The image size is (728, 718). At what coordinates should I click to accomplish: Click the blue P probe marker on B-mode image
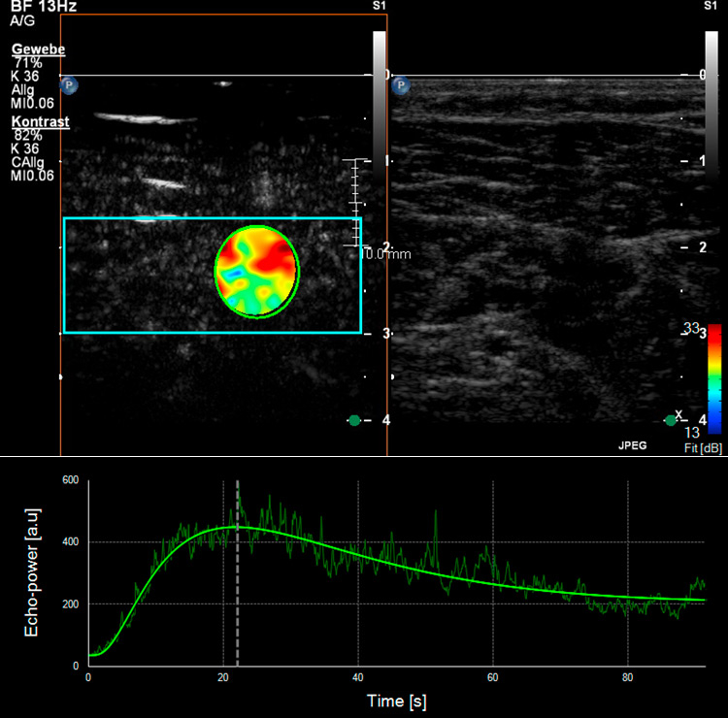(398, 86)
